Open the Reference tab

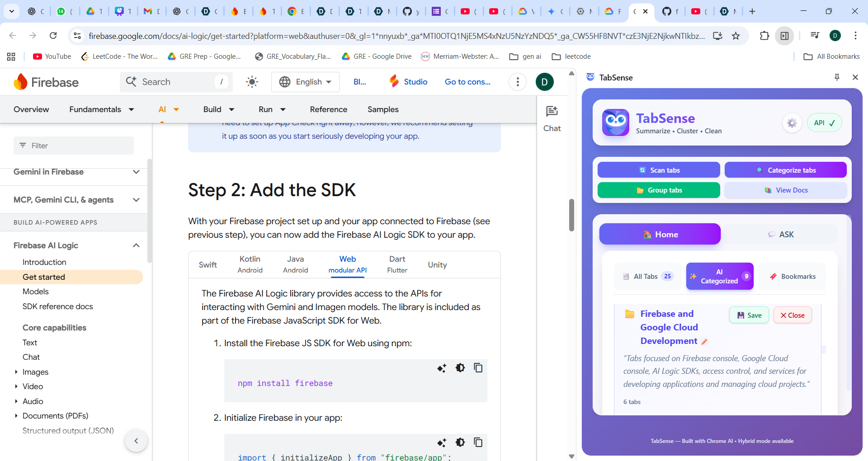[329, 109]
